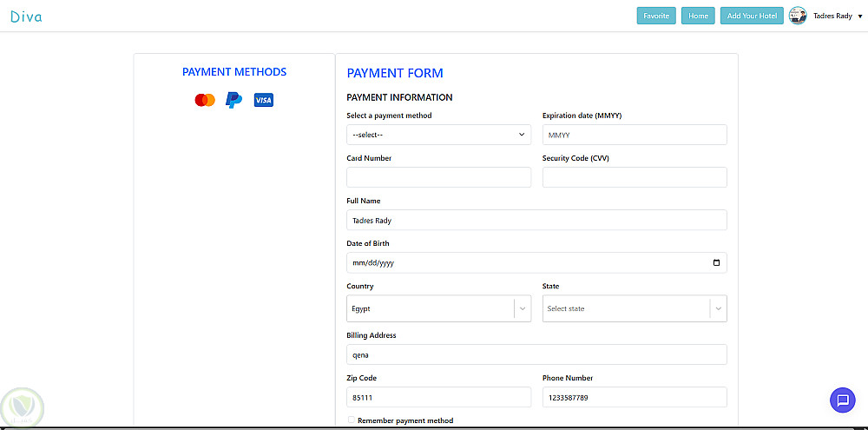The height and width of the screenshot is (430, 868).
Task: Click the Billing Address field
Action: click(536, 354)
